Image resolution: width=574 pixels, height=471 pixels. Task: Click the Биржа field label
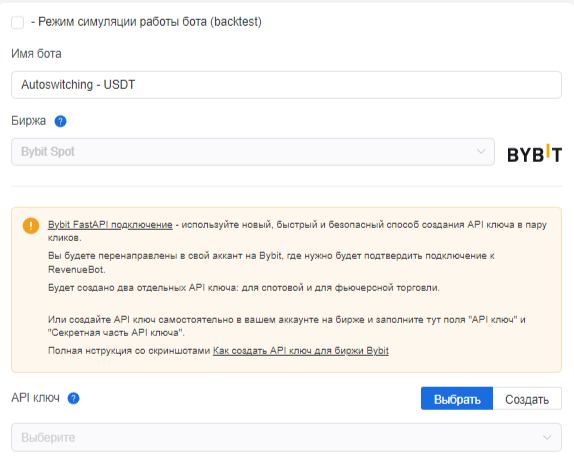click(x=29, y=121)
